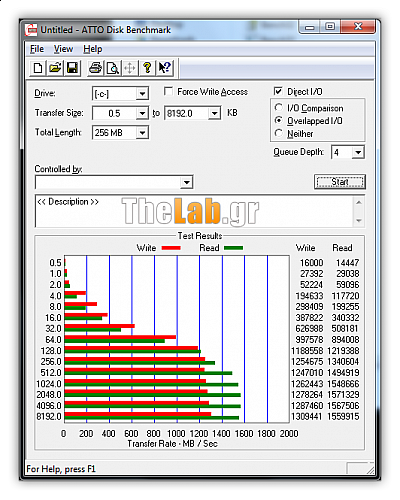Toggle the Force Write Access checkbox
Image resolution: width=400 pixels, height=500 pixels.
point(168,91)
